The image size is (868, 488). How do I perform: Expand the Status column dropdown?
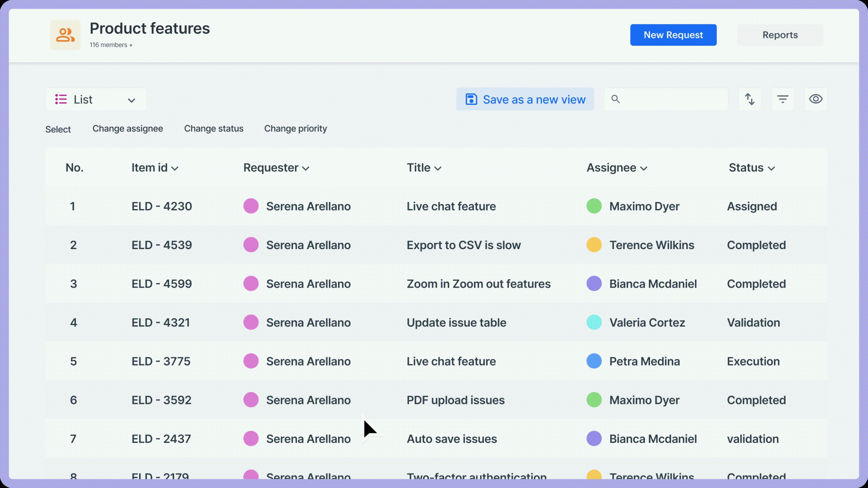771,168
